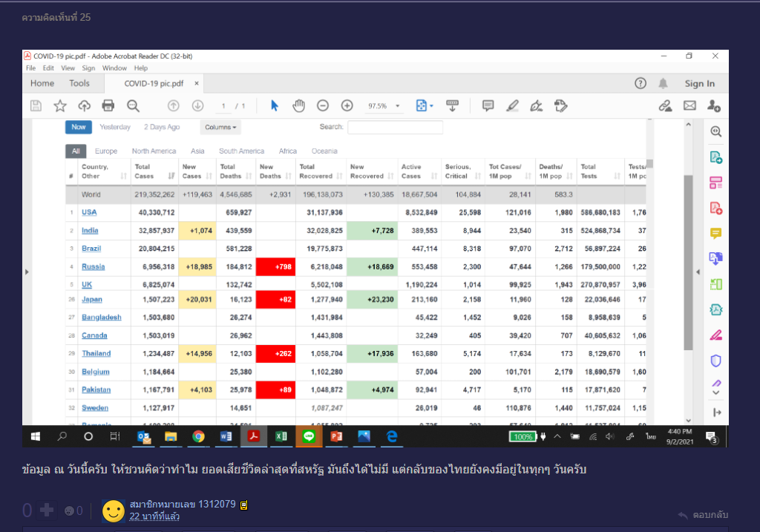Click the reply button below the comment
The height and width of the screenshot is (532, 760).
pos(703,514)
